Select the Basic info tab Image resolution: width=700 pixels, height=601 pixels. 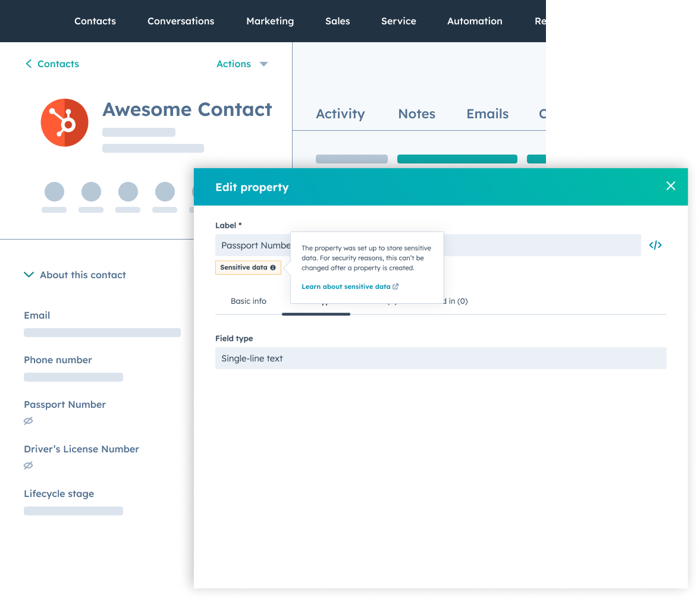point(249,301)
